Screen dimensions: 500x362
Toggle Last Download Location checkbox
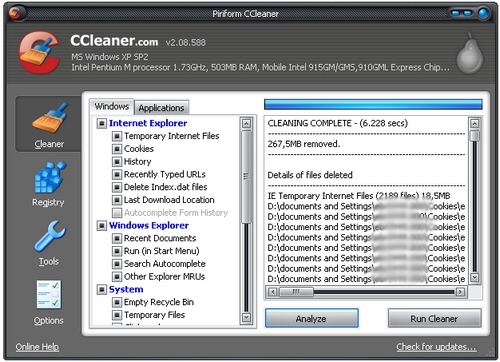click(x=117, y=200)
